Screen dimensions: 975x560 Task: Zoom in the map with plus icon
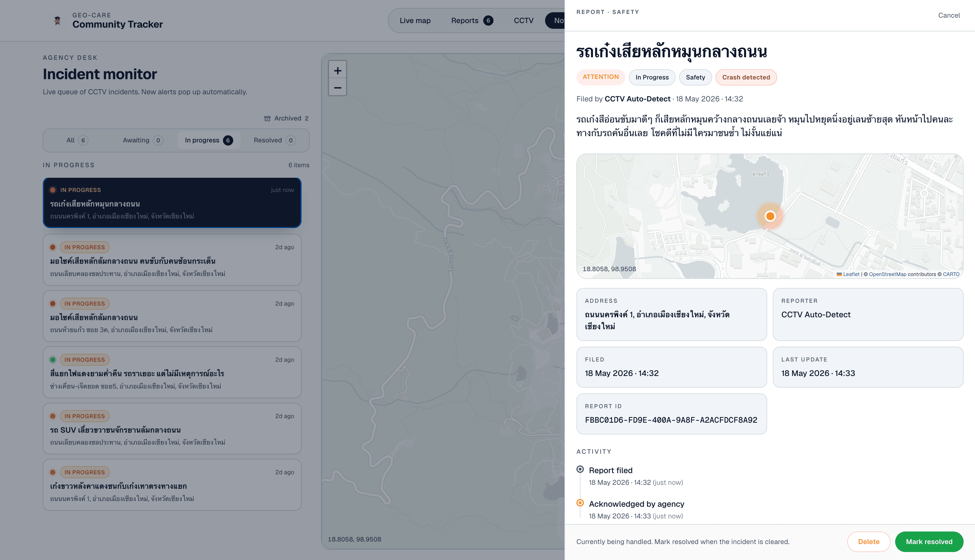338,71
